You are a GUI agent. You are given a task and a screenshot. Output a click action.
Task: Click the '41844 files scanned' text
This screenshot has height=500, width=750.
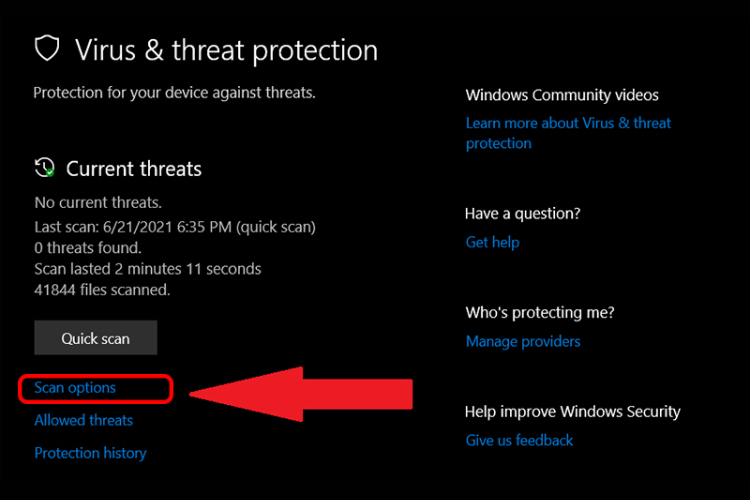[102, 290]
